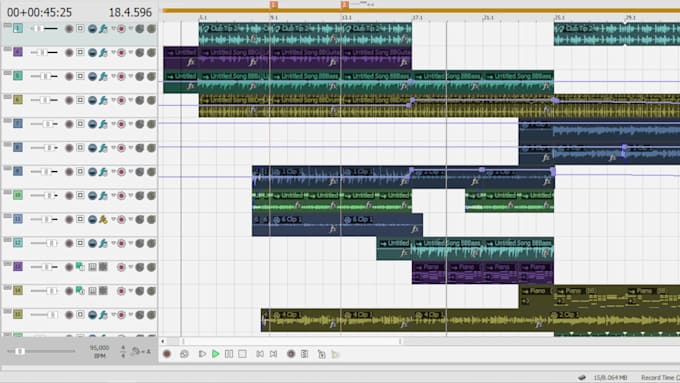Open the dropdown right of record arm on track 15
Screen dimensions: 680x383
[131, 314]
